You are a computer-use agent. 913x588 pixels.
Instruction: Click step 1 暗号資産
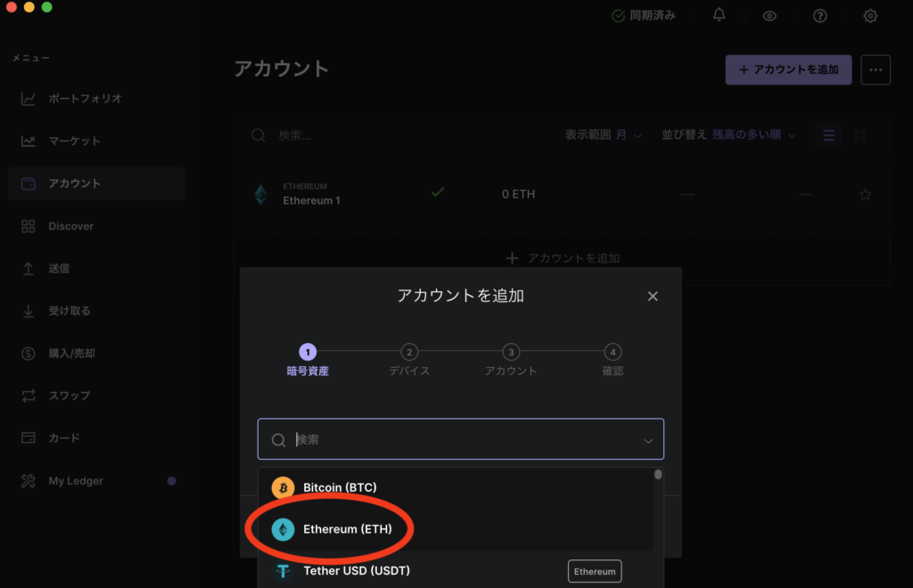[308, 360]
